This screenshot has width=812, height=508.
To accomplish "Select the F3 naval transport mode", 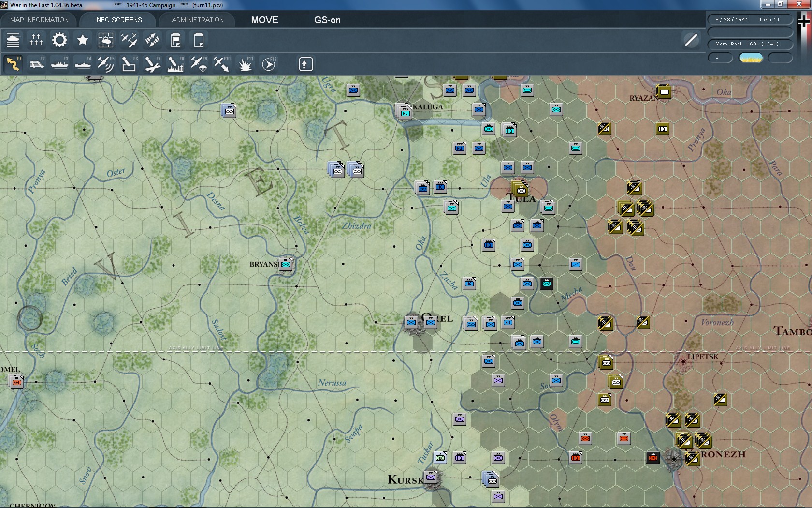I will (x=59, y=64).
